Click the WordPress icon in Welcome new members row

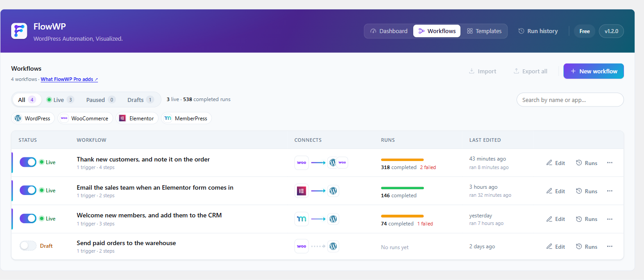pyautogui.click(x=333, y=219)
